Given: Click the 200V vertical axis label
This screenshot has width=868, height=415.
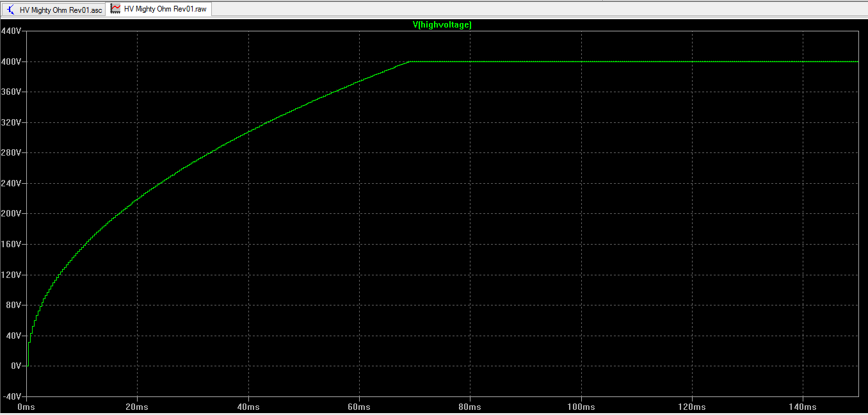Looking at the screenshot, I should [12, 213].
